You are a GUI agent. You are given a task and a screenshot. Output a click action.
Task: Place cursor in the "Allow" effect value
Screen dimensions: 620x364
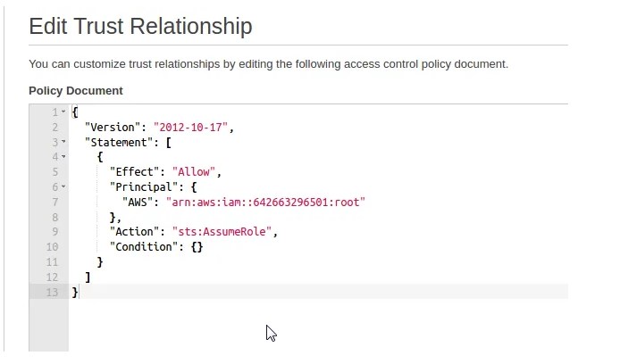pos(194,172)
